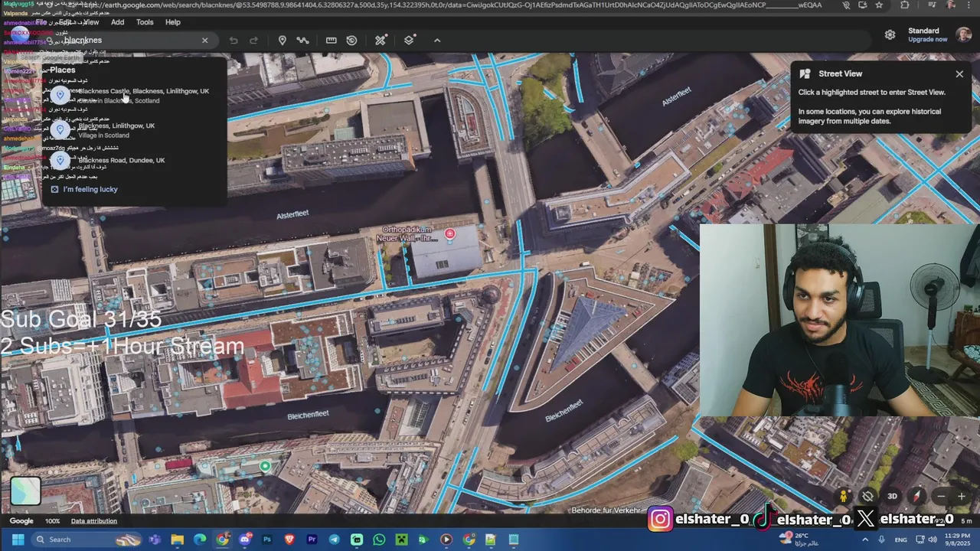The height and width of the screenshot is (551, 980).
Task: Click the Alsterfleet label near top right
Action: click(677, 96)
